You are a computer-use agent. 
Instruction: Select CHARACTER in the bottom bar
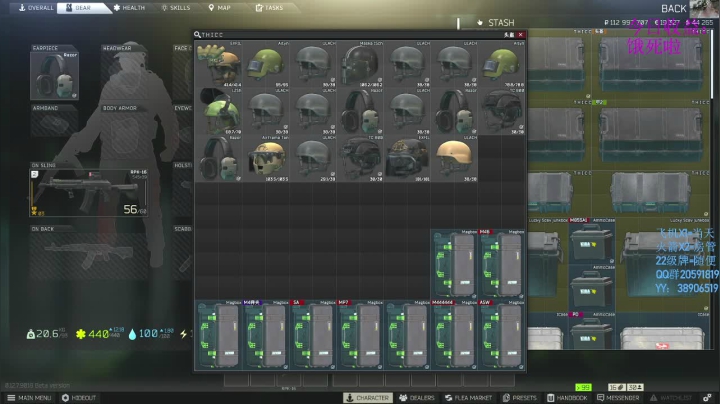pyautogui.click(x=367, y=398)
